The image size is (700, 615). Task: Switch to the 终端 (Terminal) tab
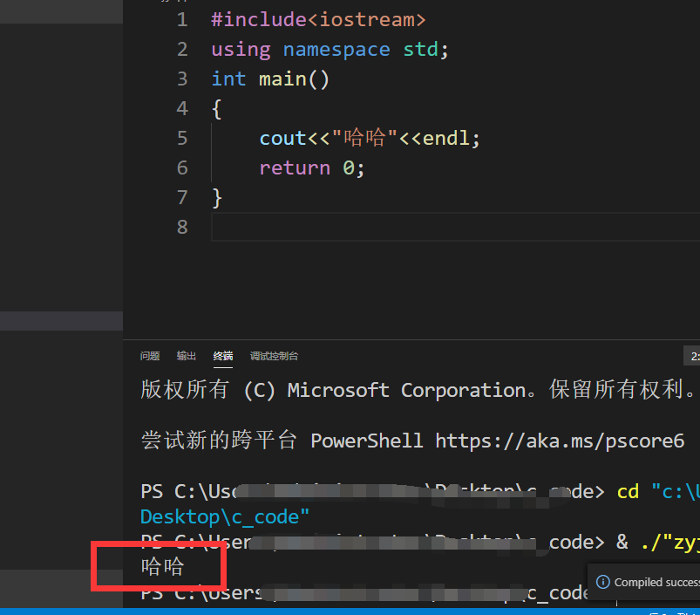[x=221, y=356]
